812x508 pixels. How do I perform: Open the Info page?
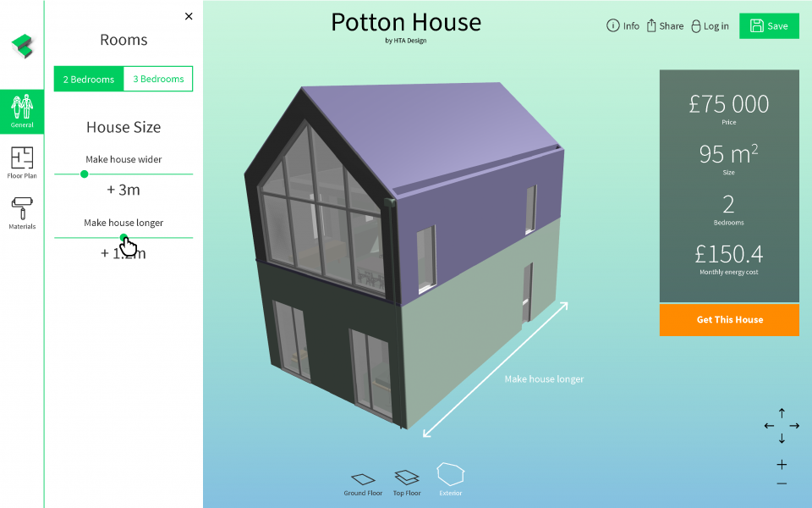click(x=623, y=26)
